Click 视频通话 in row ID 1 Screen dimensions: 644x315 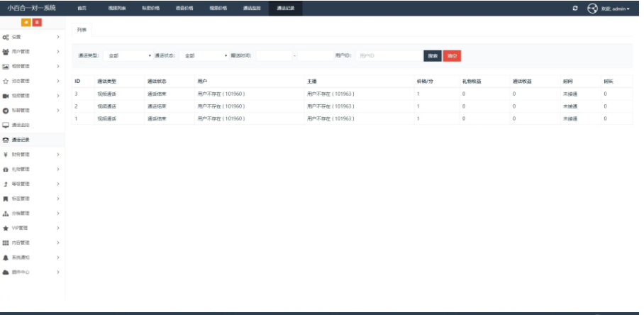pyautogui.click(x=107, y=118)
